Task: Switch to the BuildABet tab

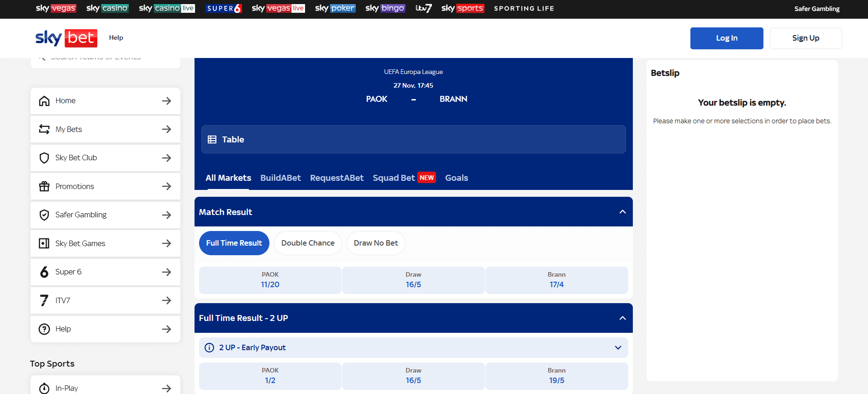Action: pos(281,178)
